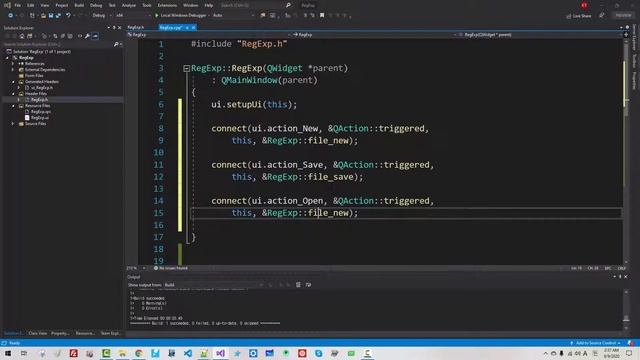Pin the RegExp.cpp tab

click(187, 27)
